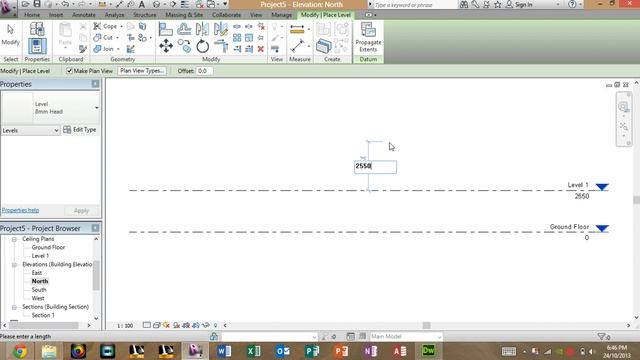Viewport: 640px width, 360px height.
Task: Click the Offset value field
Action: tap(204, 71)
